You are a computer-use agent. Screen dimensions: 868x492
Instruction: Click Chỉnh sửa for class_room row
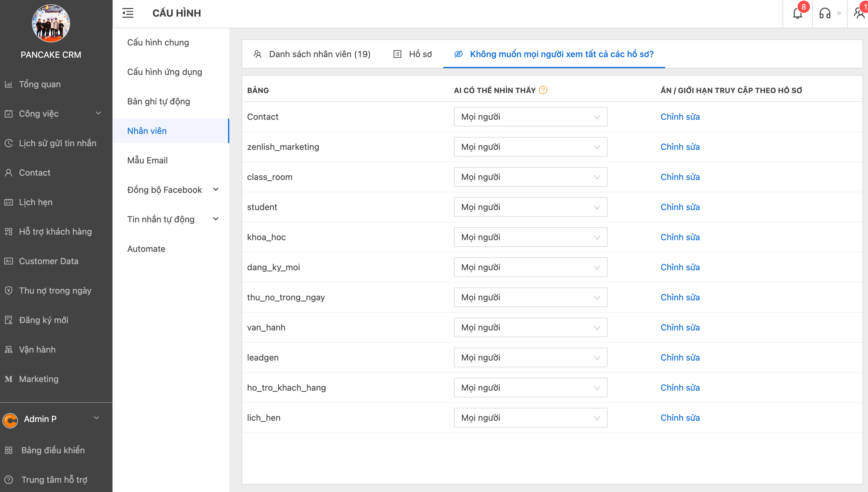pos(680,177)
